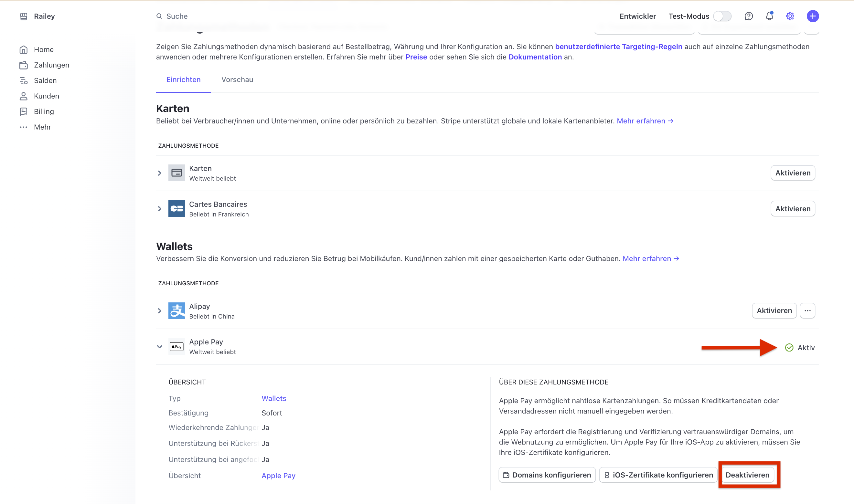Image resolution: width=854 pixels, height=504 pixels.
Task: Click the Zahlungen wallet icon
Action: tap(24, 65)
